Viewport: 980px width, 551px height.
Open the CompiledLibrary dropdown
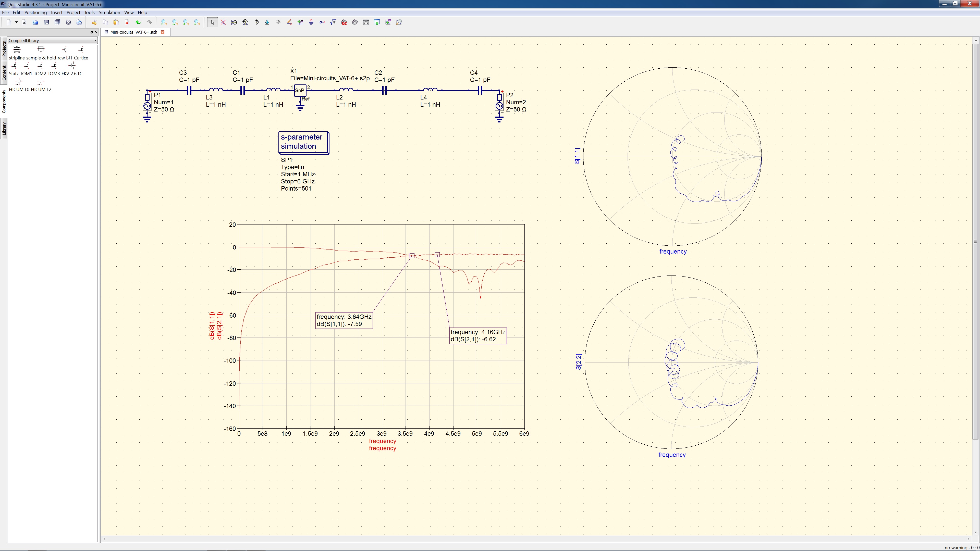[x=52, y=40]
